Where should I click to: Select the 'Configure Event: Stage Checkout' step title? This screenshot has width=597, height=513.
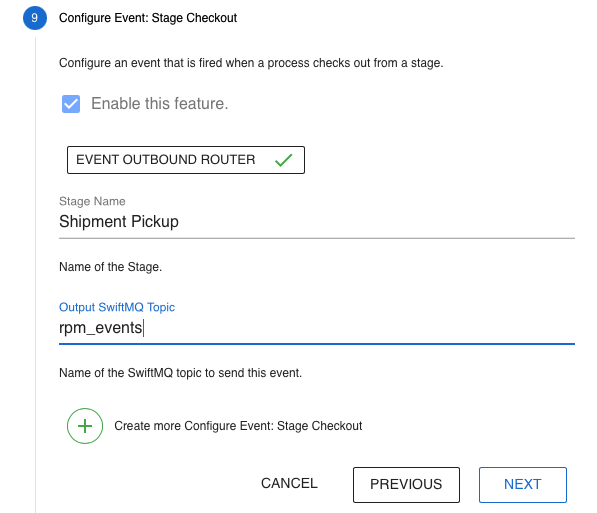point(148,18)
